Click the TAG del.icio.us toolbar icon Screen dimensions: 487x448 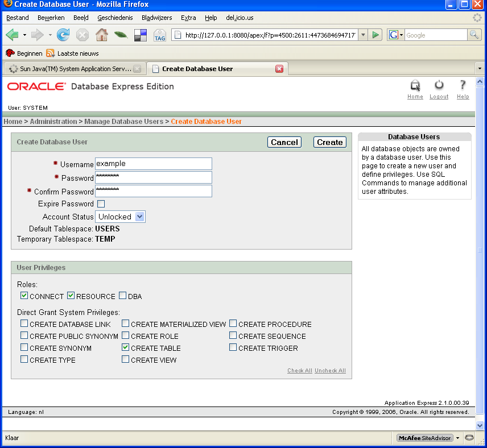pos(160,35)
